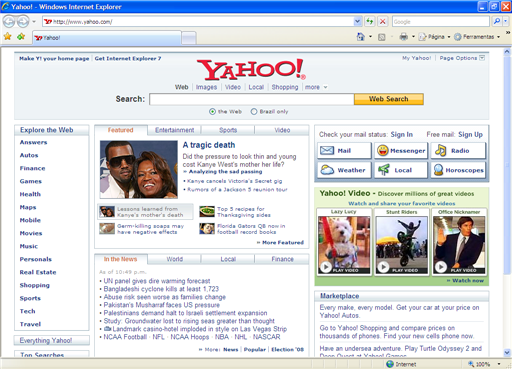The image size is (512, 369).
Task: Click the page vertical scrollbar down arrow
Action: pos(507,352)
